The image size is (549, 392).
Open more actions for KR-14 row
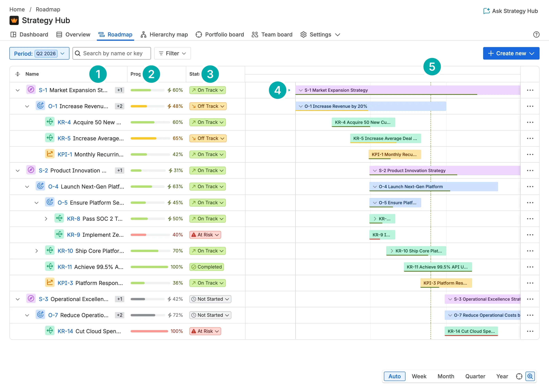530,331
